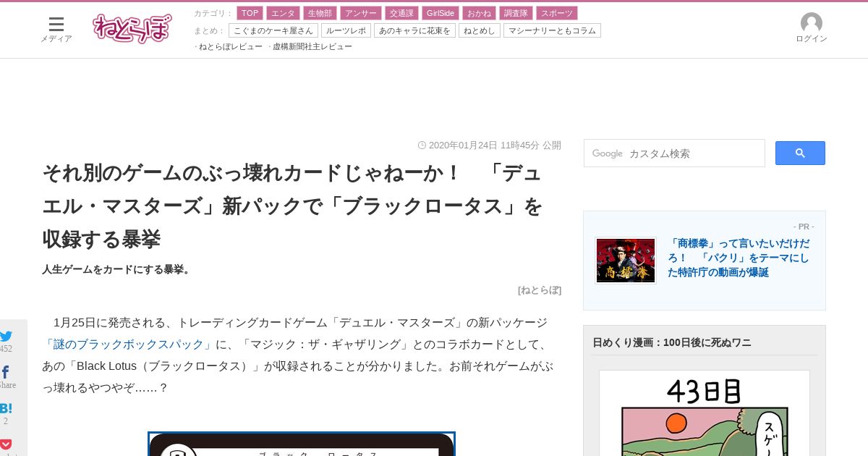Open the hamburger メディア menu
The width and height of the screenshot is (868, 456).
point(56,29)
